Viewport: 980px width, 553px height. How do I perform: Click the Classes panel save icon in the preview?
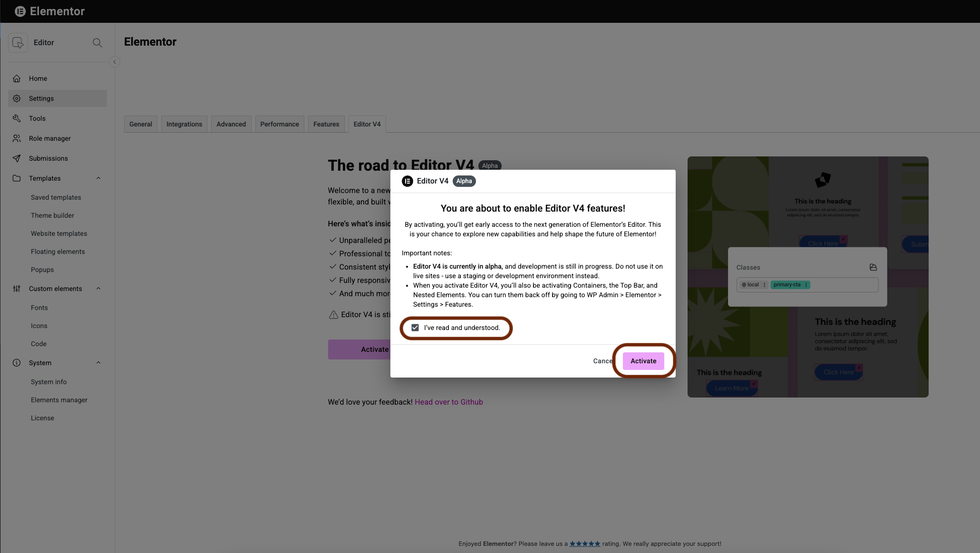[x=873, y=267]
